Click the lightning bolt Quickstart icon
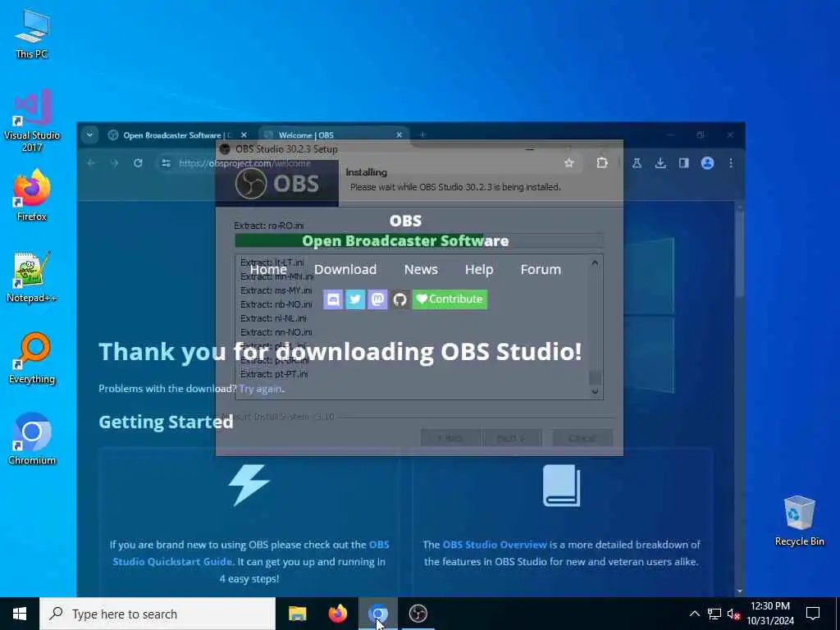Viewport: 840px width, 630px height. point(249,486)
